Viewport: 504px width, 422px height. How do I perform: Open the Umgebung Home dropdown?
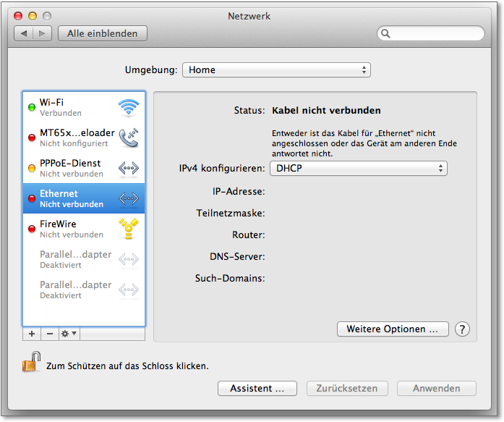[276, 70]
